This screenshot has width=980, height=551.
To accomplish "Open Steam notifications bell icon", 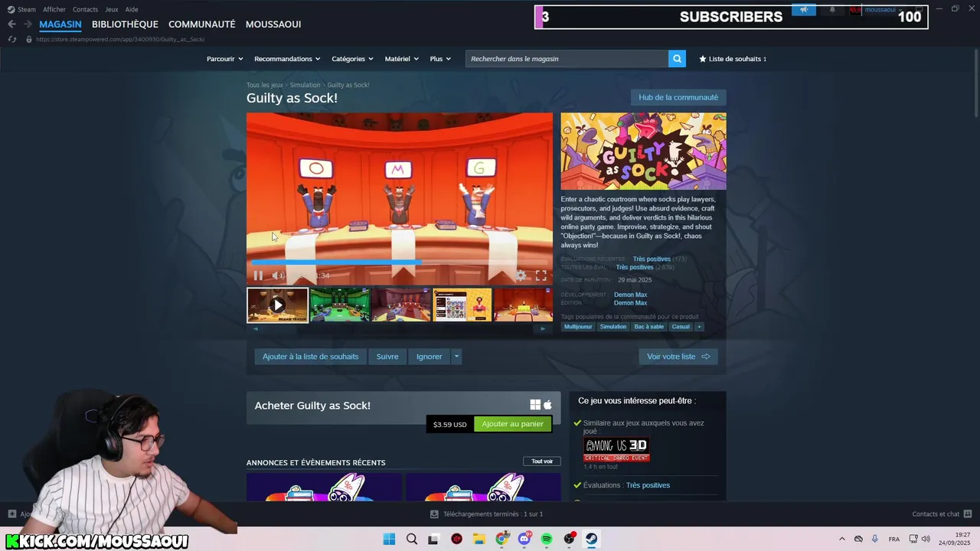I will point(832,10).
